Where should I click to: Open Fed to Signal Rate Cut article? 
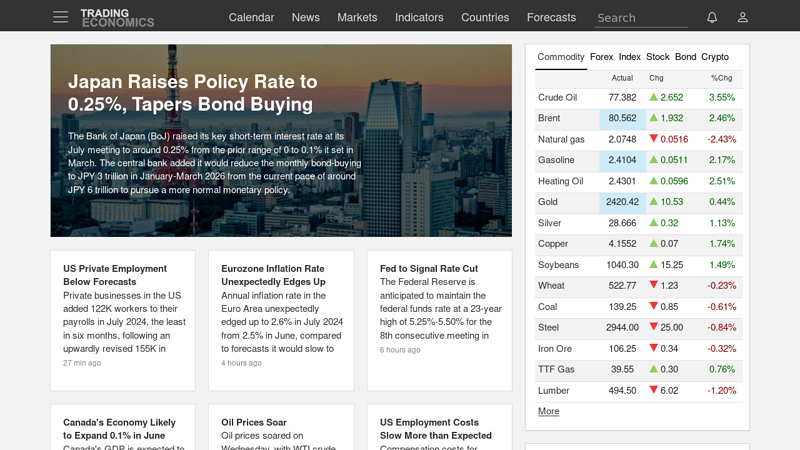[x=429, y=268]
